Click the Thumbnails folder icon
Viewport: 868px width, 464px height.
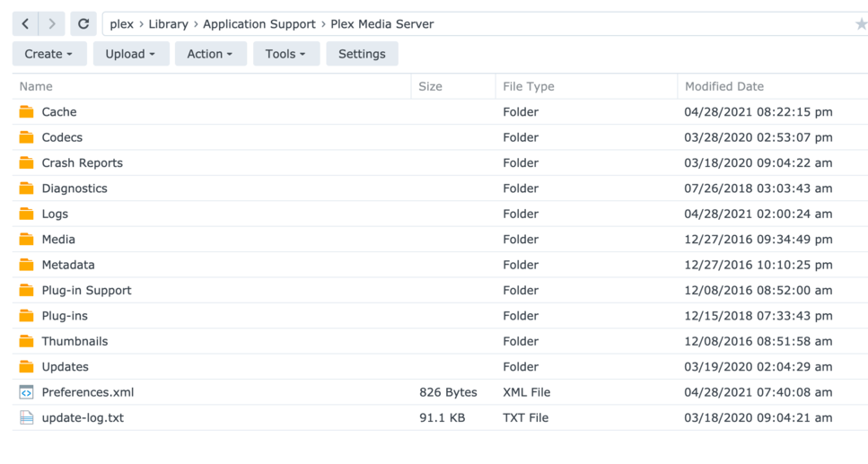(x=26, y=341)
